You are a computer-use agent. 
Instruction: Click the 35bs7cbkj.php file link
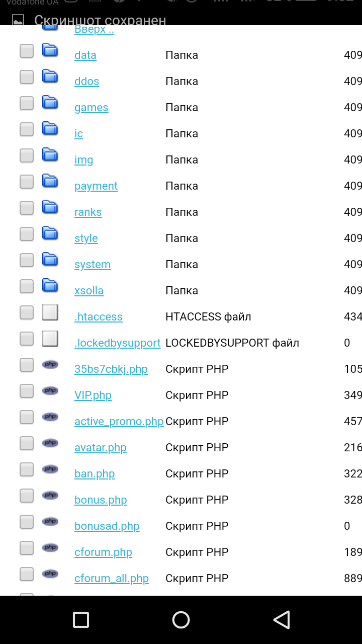pyautogui.click(x=111, y=369)
